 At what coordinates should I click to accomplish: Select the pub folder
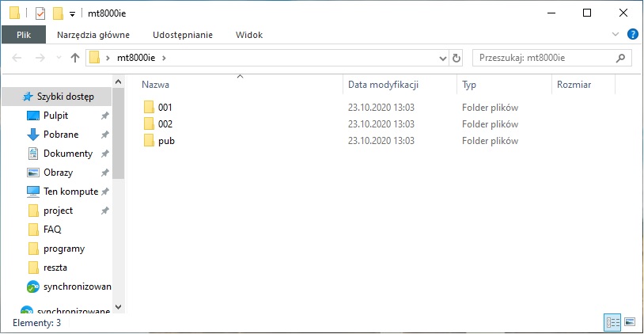pyautogui.click(x=166, y=141)
